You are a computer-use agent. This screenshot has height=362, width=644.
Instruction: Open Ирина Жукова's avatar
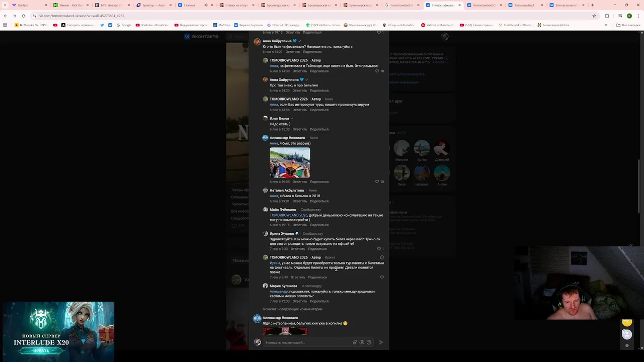point(265,234)
